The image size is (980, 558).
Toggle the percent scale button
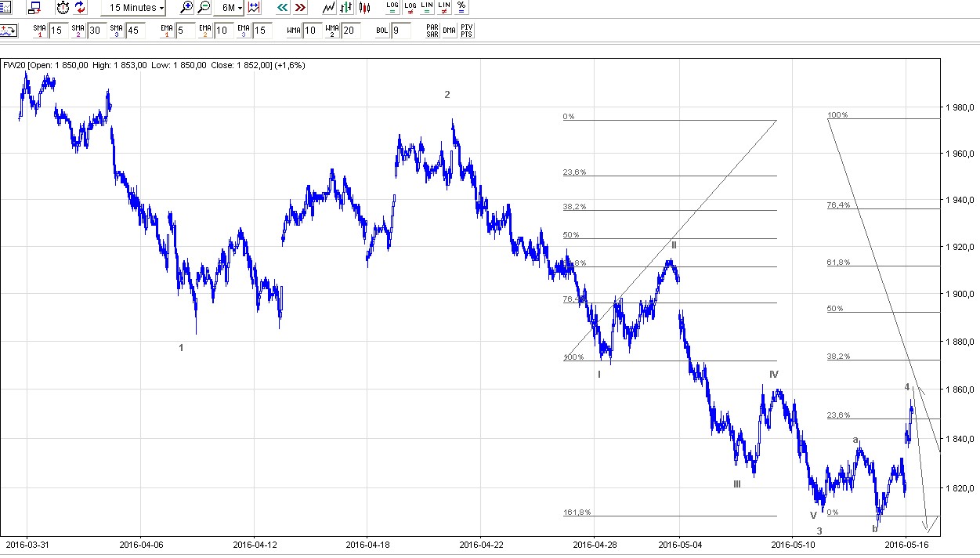point(461,8)
